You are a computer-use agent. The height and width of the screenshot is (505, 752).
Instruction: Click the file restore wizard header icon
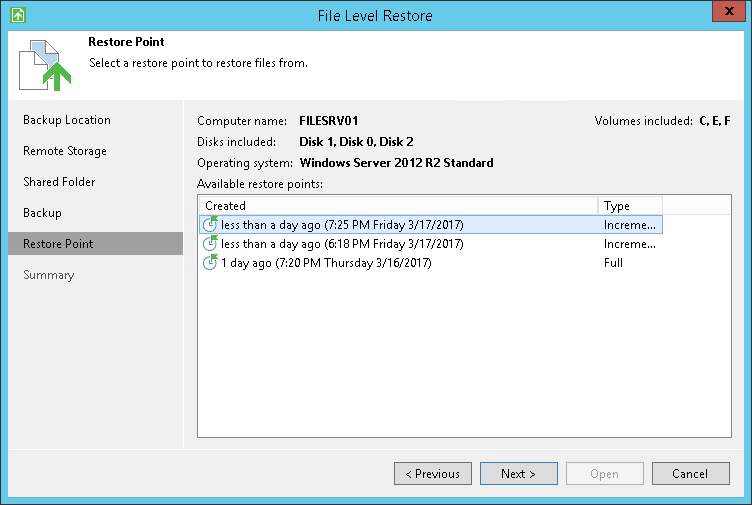(x=44, y=65)
